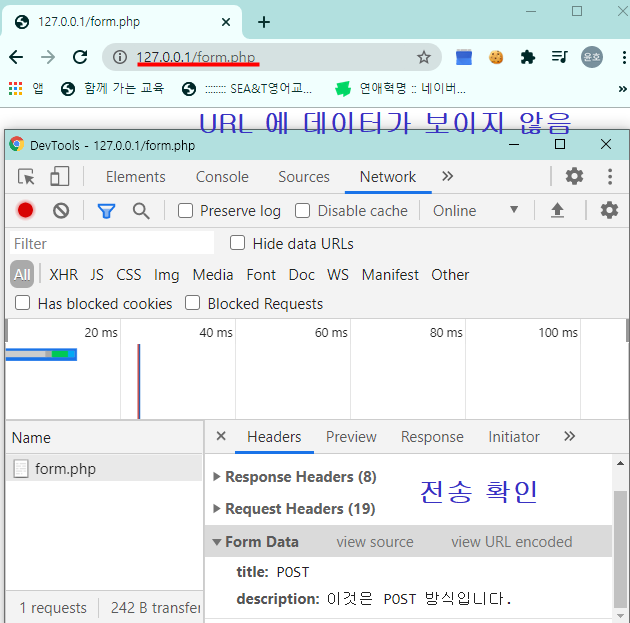Image resolution: width=630 pixels, height=623 pixels.
Task: Check the Hide data URLs checkbox
Action: pyautogui.click(x=237, y=243)
